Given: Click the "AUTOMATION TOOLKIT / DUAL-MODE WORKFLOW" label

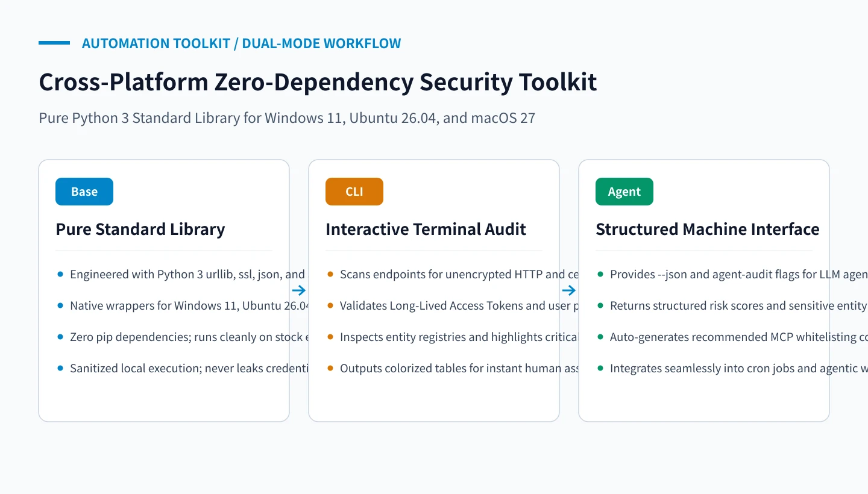Looking at the screenshot, I should (241, 43).
